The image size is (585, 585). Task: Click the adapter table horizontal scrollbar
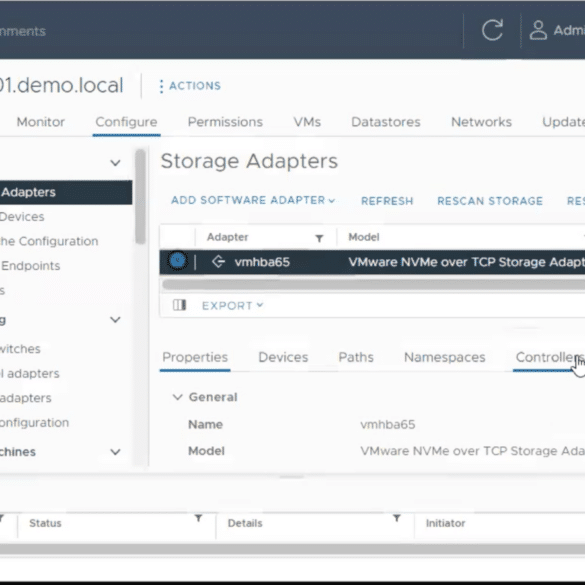[x=373, y=285]
